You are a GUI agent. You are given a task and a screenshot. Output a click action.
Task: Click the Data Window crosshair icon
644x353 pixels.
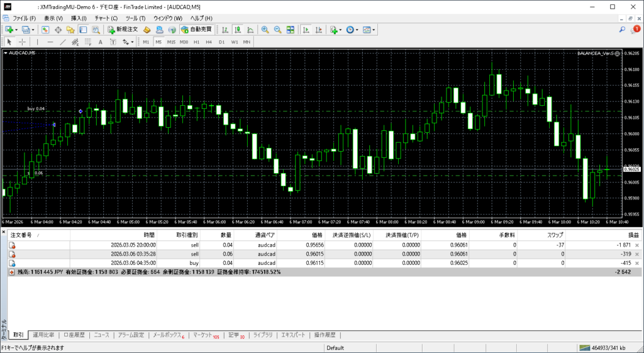(x=58, y=30)
